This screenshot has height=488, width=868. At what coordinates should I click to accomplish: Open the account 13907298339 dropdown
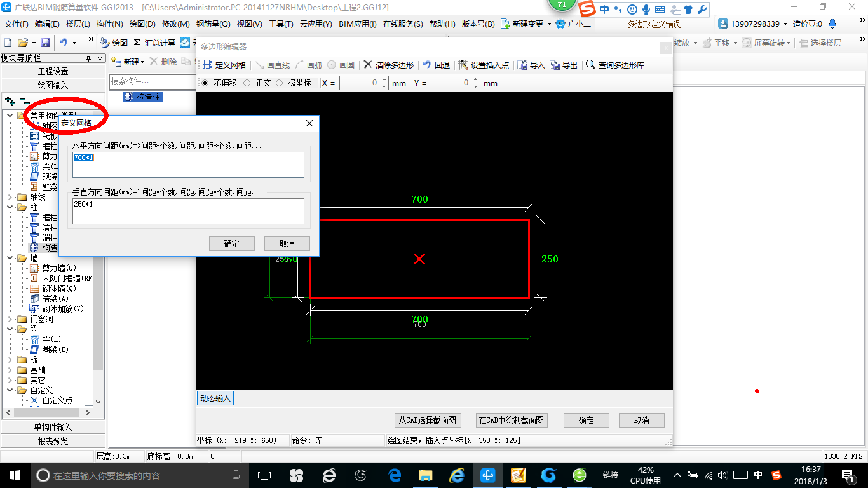785,24
